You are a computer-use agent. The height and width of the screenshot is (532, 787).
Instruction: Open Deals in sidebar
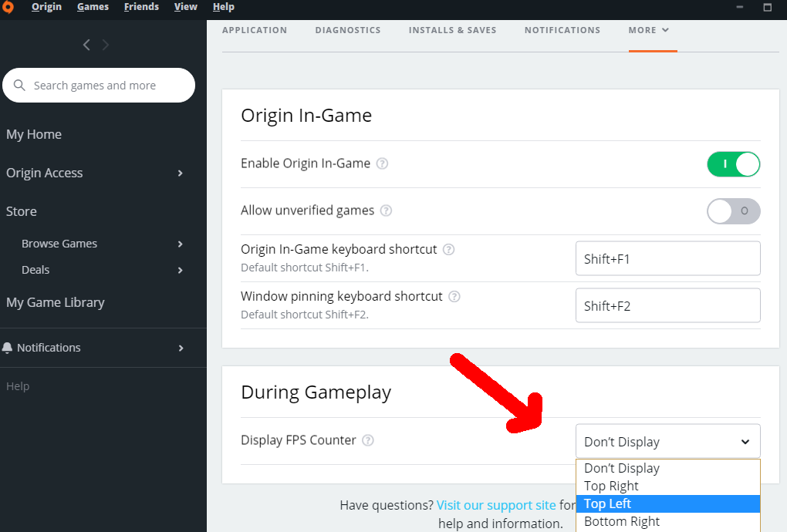coord(35,271)
